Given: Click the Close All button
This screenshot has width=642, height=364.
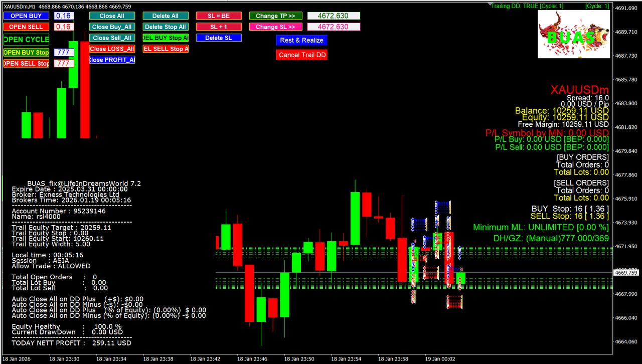Looking at the screenshot, I should (x=112, y=16).
